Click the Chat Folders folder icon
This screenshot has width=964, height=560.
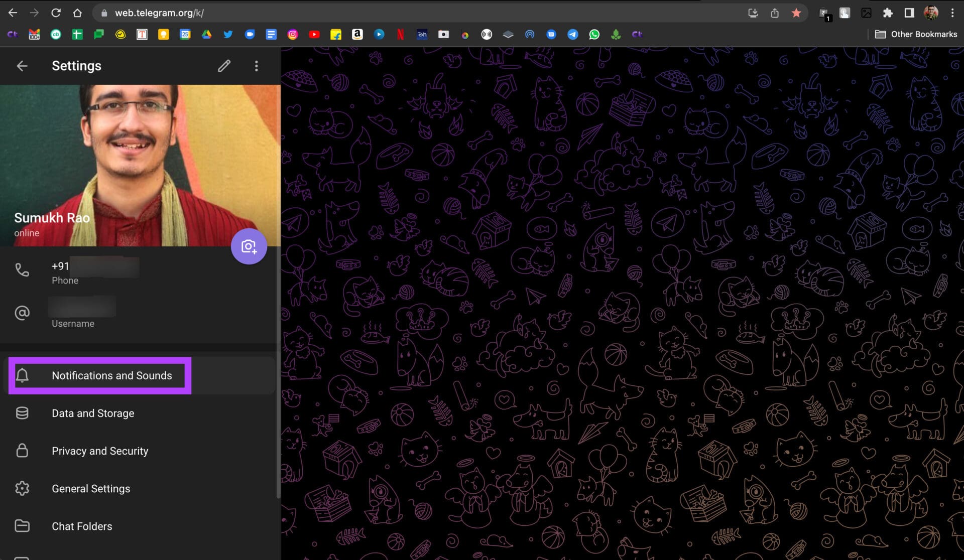point(22,526)
